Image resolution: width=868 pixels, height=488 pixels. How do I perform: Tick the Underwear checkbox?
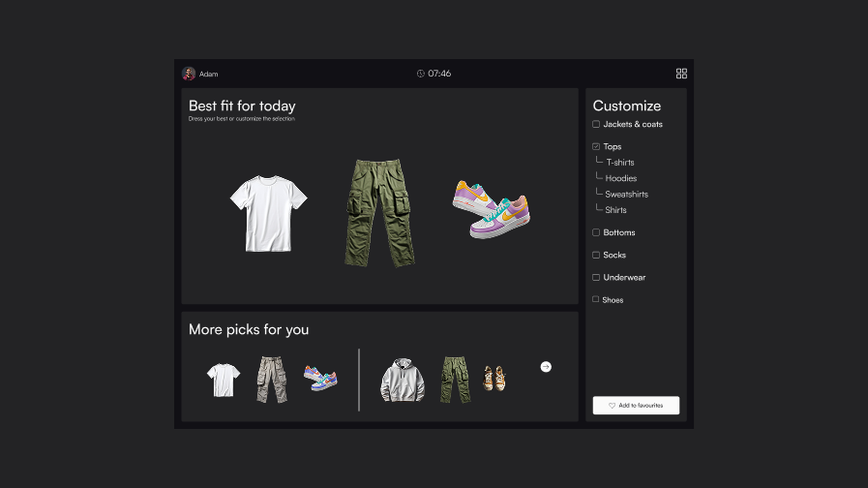coord(596,278)
